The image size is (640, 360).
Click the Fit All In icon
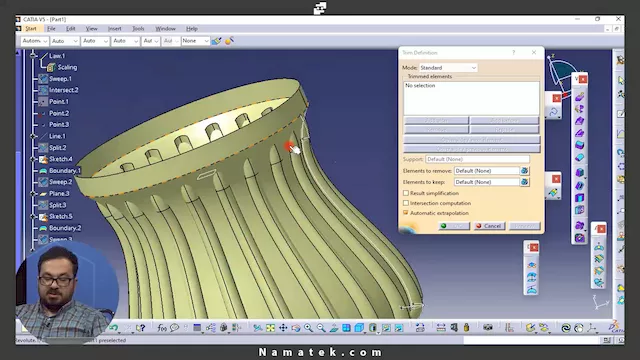coord(270,328)
